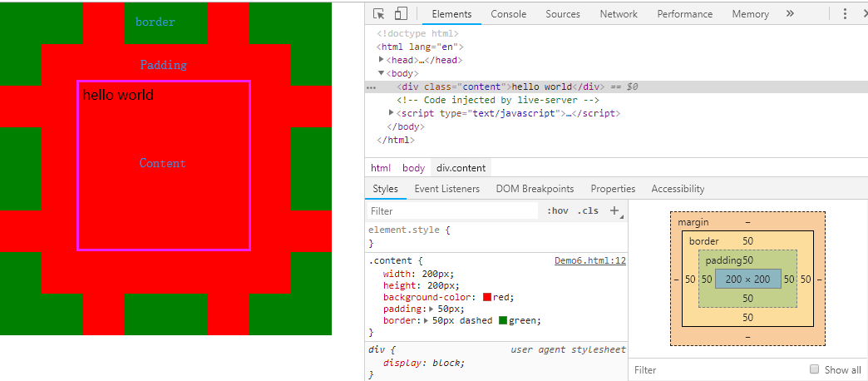Click the 'border' label in the box model
This screenshot has width=868, height=381.
[704, 241]
